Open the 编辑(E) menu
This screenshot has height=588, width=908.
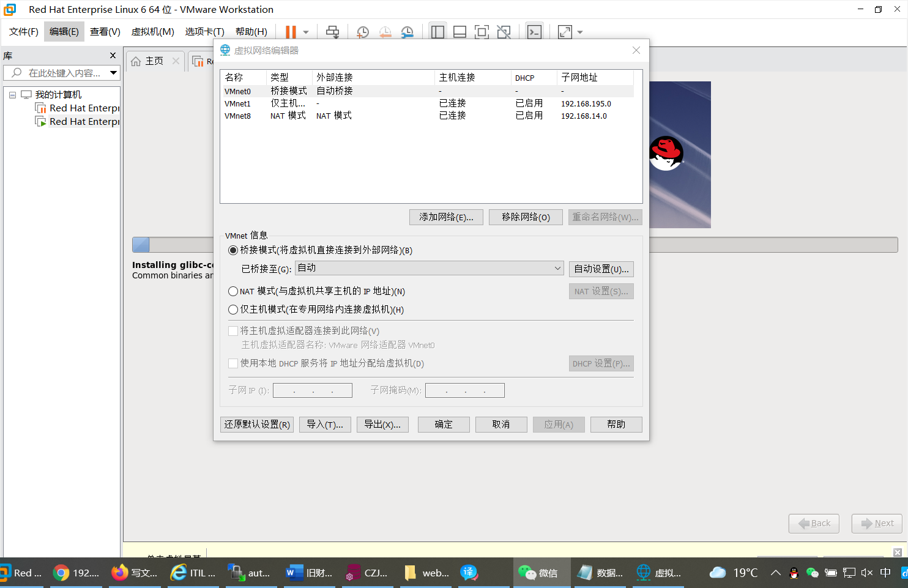pyautogui.click(x=64, y=31)
